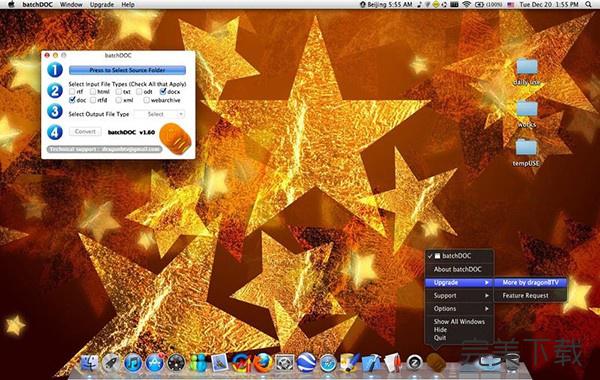
Task: Toggle the webarchive checkbox
Action: [x=146, y=100]
